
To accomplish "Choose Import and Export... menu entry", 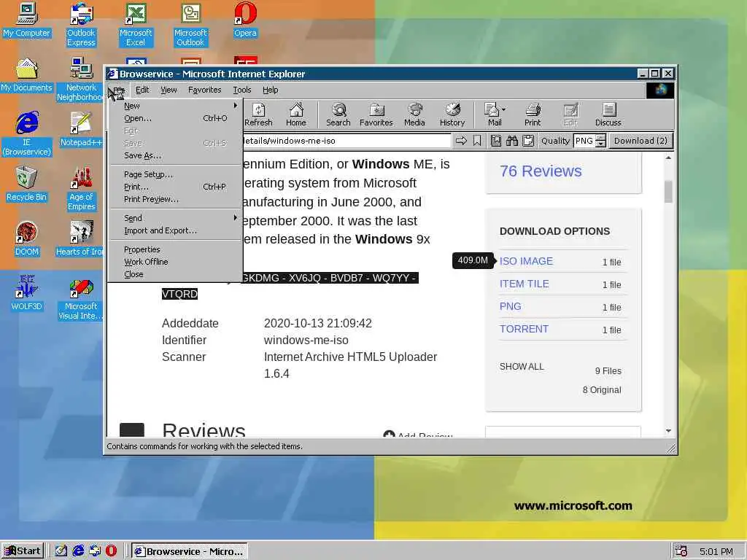I will pyautogui.click(x=177, y=230).
